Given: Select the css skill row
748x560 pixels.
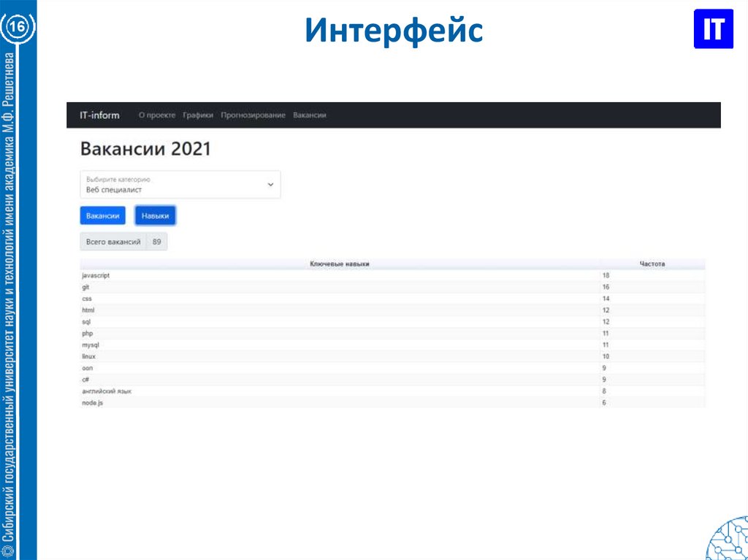Looking at the screenshot, I should tap(392, 299).
